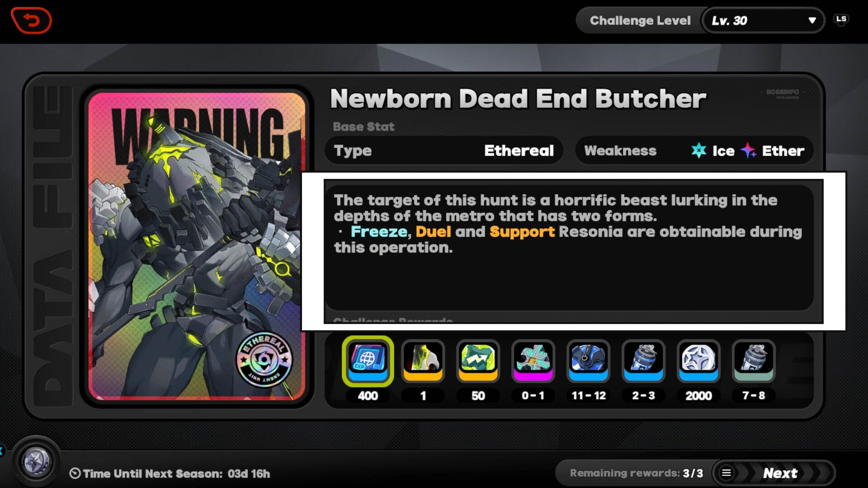Click the LS stick indicator icon
The width and height of the screenshot is (868, 488).
point(841,19)
